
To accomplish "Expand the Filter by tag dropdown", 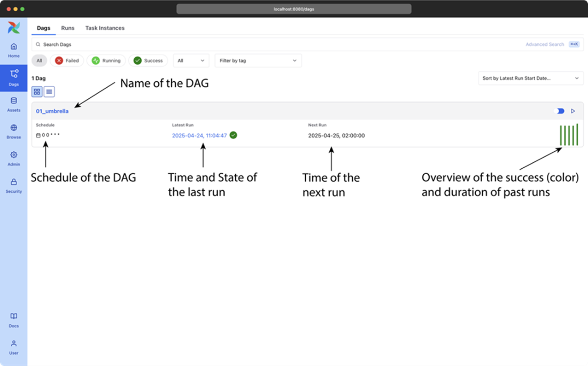I will point(258,61).
